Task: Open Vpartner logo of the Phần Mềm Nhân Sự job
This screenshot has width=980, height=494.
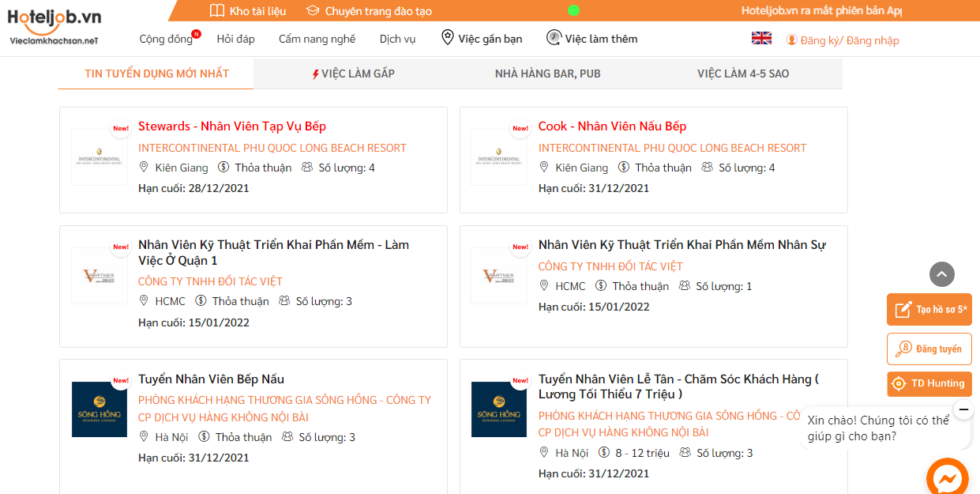Action: point(499,276)
